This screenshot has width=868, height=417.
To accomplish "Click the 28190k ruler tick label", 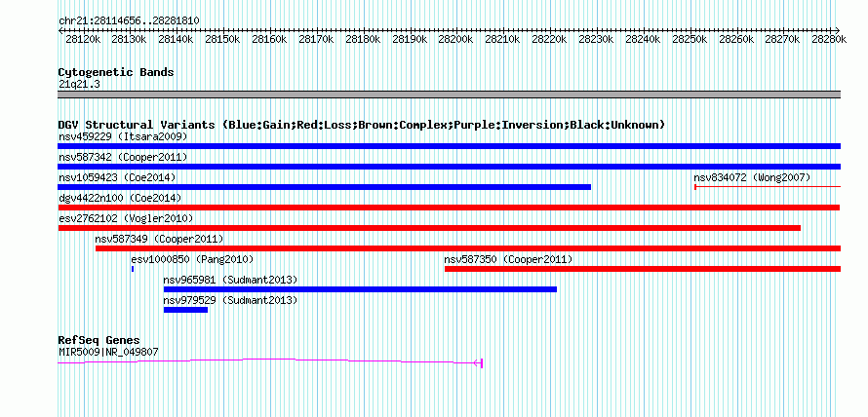I will (x=410, y=39).
